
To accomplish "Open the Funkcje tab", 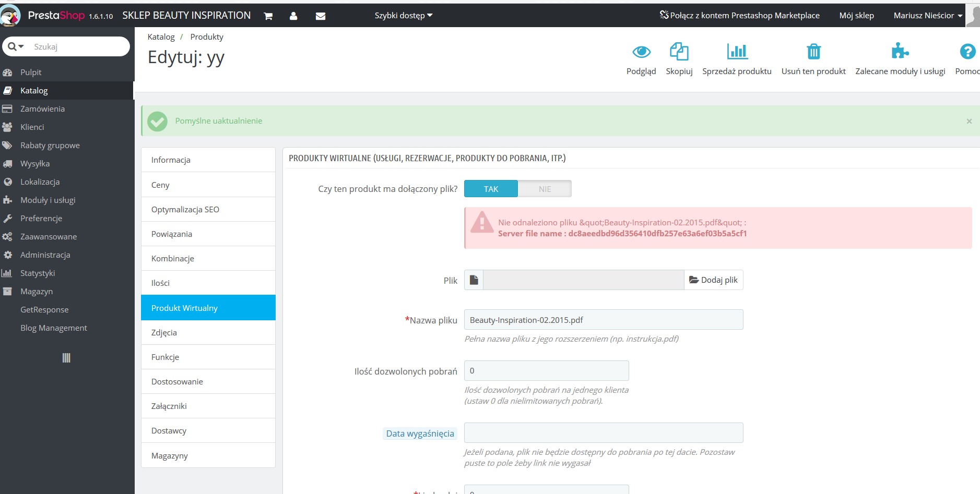I will 208,357.
